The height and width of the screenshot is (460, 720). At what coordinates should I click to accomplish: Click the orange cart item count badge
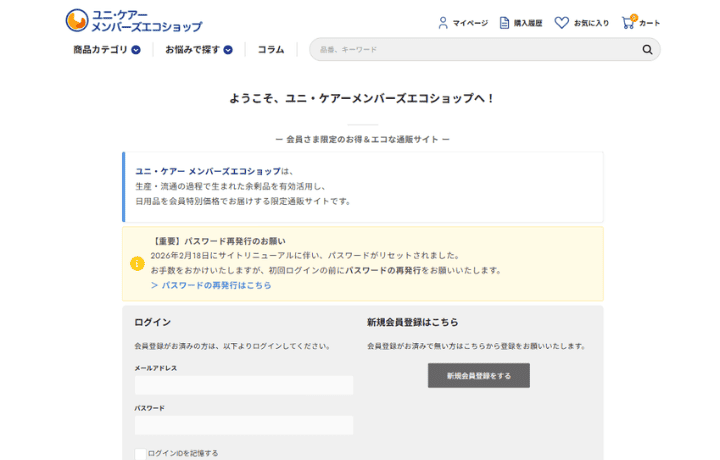tap(634, 16)
